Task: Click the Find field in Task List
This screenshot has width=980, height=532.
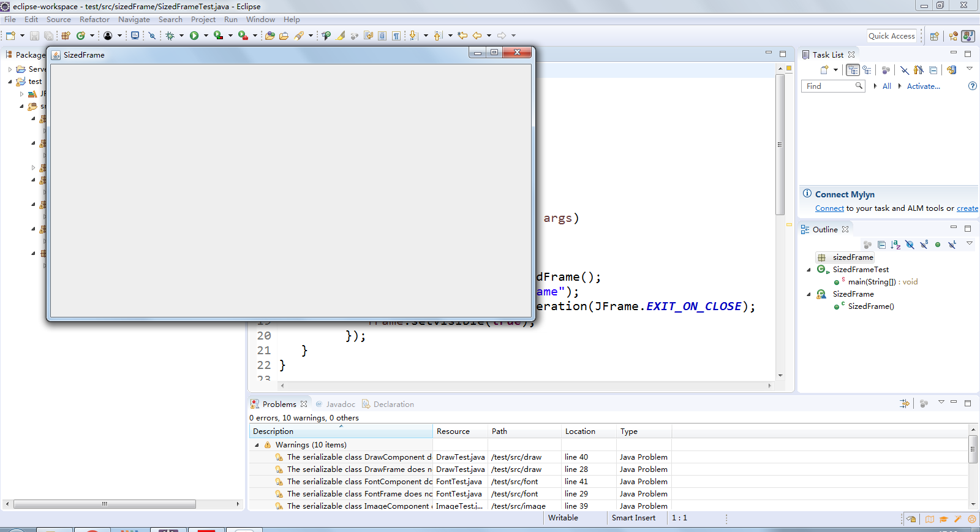Action: [832, 86]
